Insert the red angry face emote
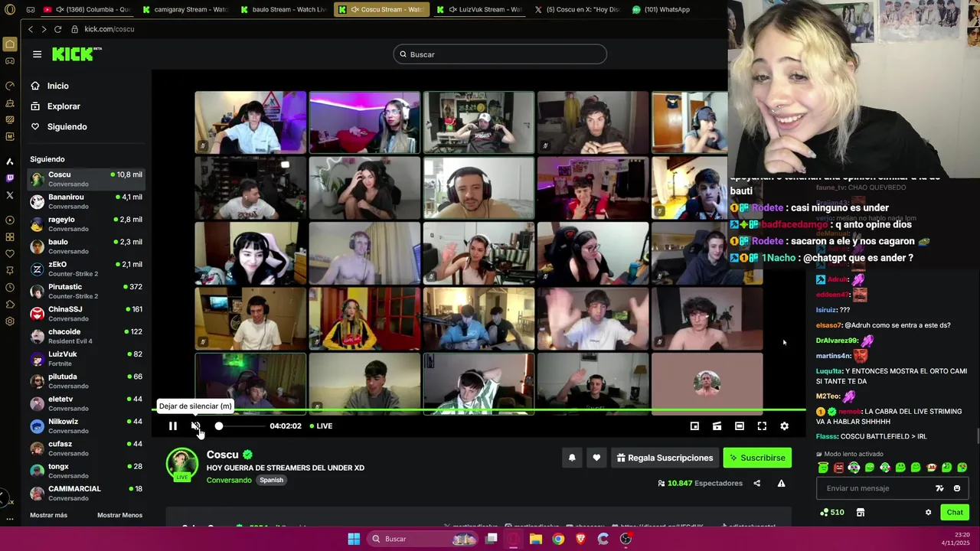Viewport: 980px width, 551px height. tap(838, 468)
